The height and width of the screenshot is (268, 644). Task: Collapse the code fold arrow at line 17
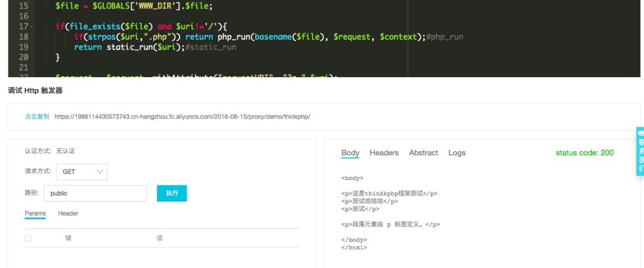click(x=32, y=27)
